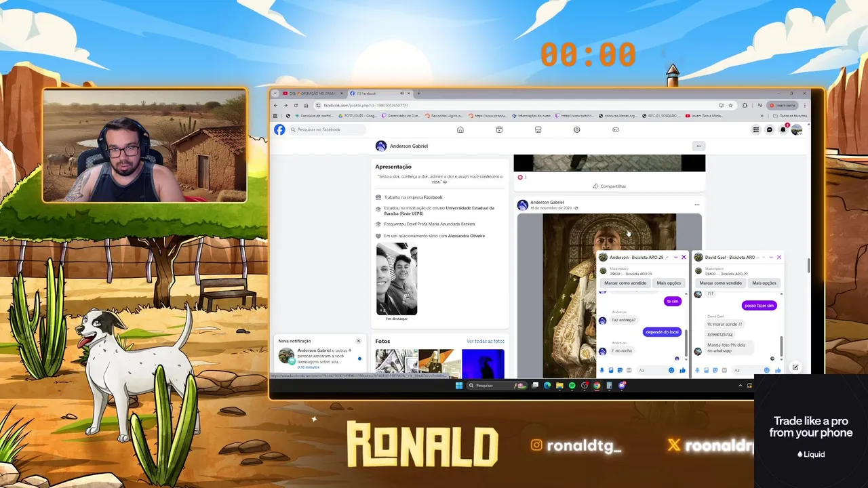
Task: Open the Extensions puzzle icon
Action: [x=745, y=105]
